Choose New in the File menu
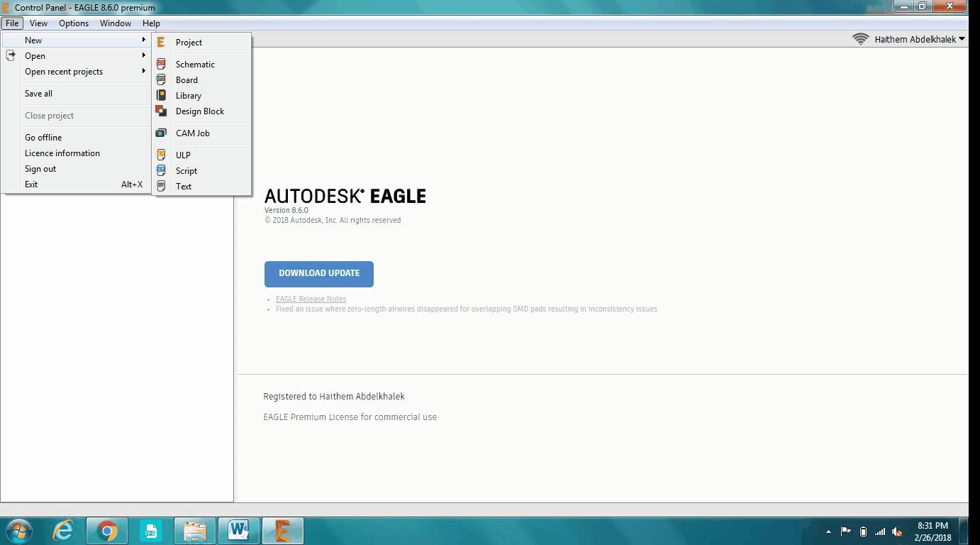980x545 pixels. (76, 40)
